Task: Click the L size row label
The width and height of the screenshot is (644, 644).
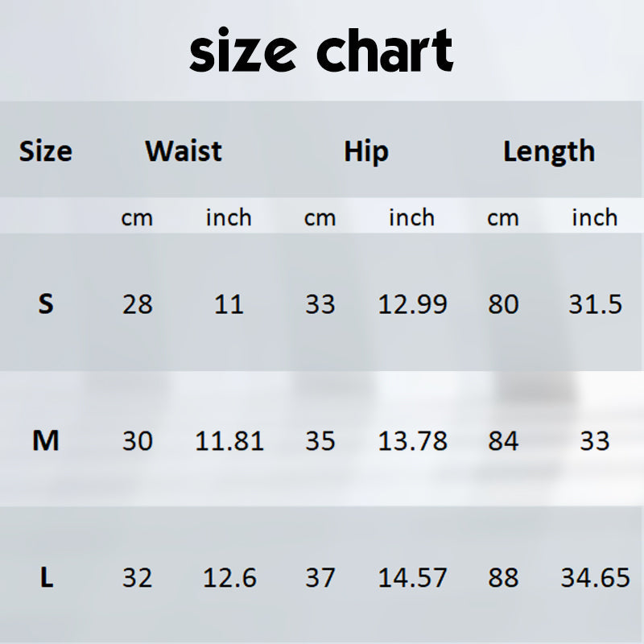Action: [46, 577]
